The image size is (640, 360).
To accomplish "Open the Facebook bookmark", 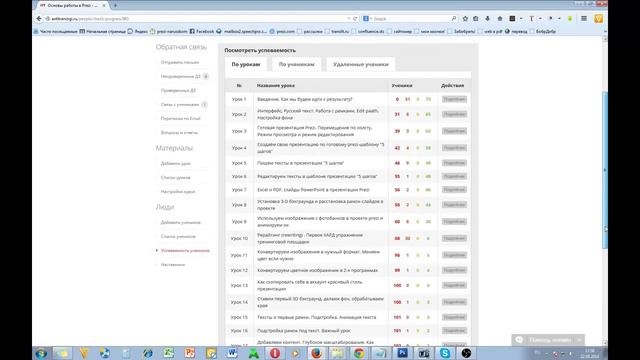I will [x=202, y=31].
